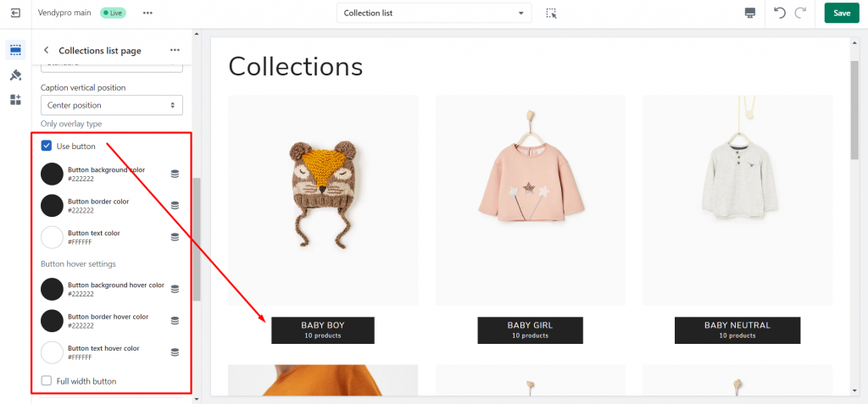Open the Collection list template dropdown
The image size is (868, 404).
[434, 13]
